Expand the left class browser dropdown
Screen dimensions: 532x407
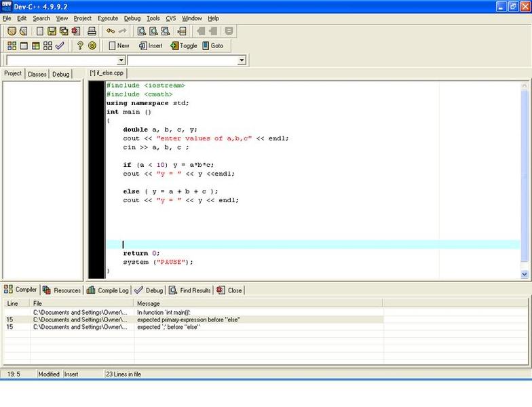click(x=120, y=60)
